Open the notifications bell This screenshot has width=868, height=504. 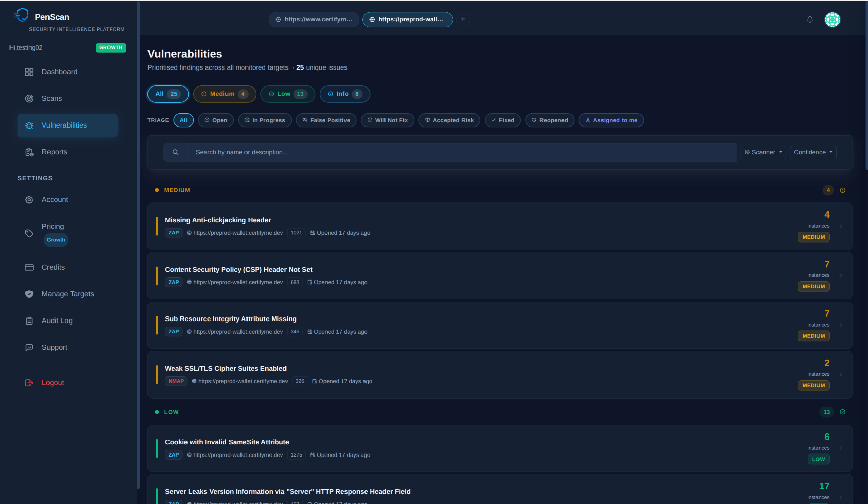coord(810,19)
